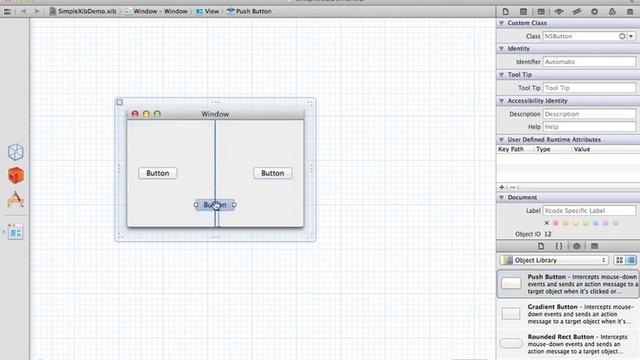Select Push Button in the jump bar
This screenshot has width=640, height=360.
(x=249, y=11)
